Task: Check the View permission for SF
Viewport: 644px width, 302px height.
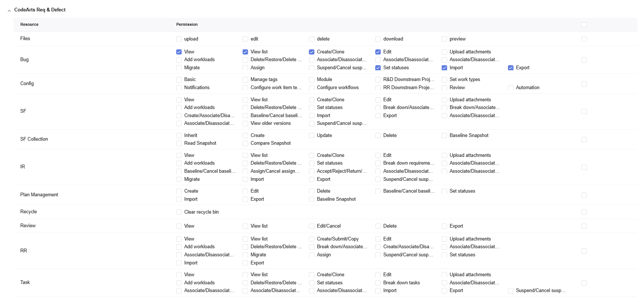Action: (179, 100)
